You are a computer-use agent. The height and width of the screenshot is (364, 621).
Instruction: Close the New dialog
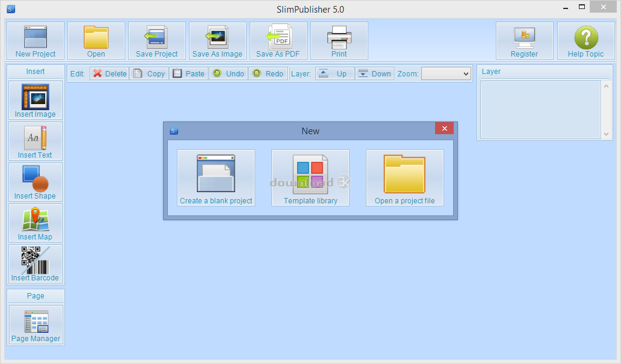point(444,128)
